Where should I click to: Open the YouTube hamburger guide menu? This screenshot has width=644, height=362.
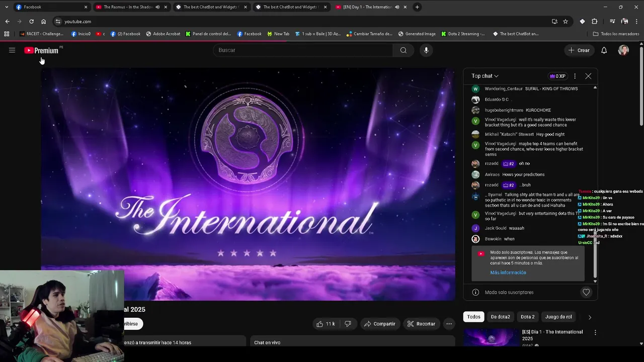pos(12,50)
